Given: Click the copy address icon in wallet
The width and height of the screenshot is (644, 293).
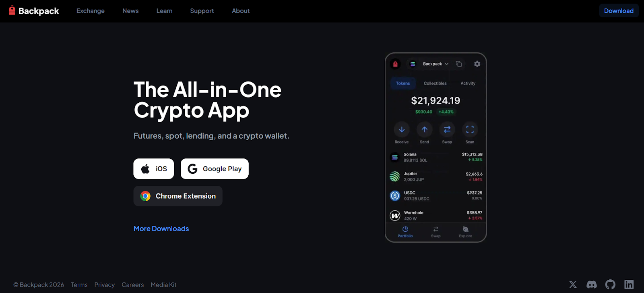Looking at the screenshot, I should point(459,64).
